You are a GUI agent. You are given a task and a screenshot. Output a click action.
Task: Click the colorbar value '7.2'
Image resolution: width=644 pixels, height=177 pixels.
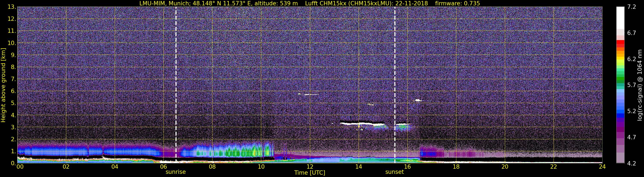click(x=632, y=7)
